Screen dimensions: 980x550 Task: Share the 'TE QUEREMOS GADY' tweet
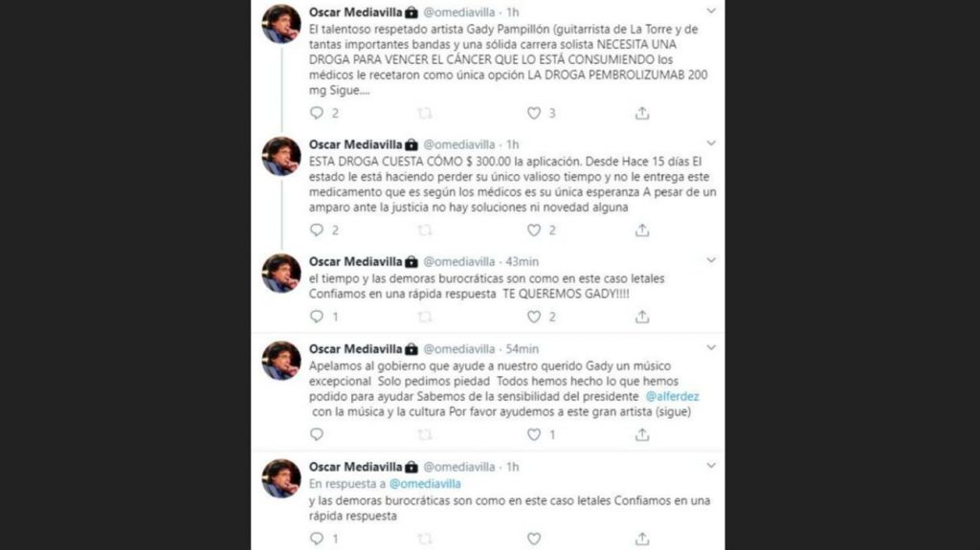click(x=642, y=317)
